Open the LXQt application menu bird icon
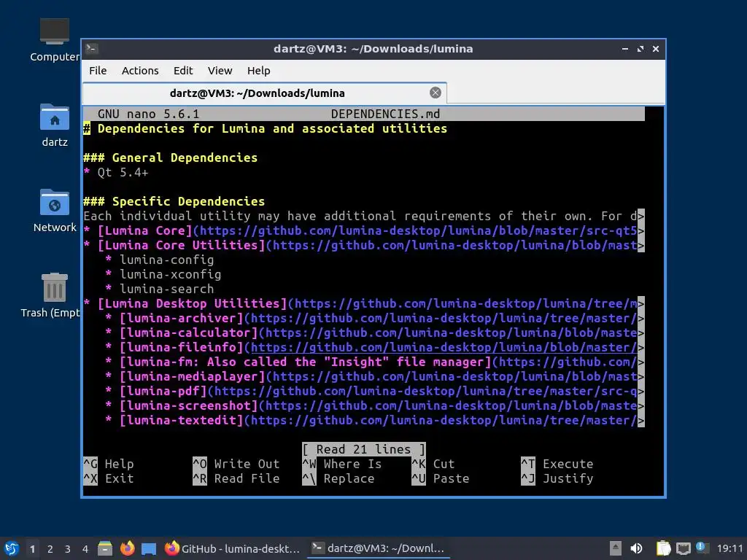Image resolution: width=747 pixels, height=560 pixels. pos(12,548)
